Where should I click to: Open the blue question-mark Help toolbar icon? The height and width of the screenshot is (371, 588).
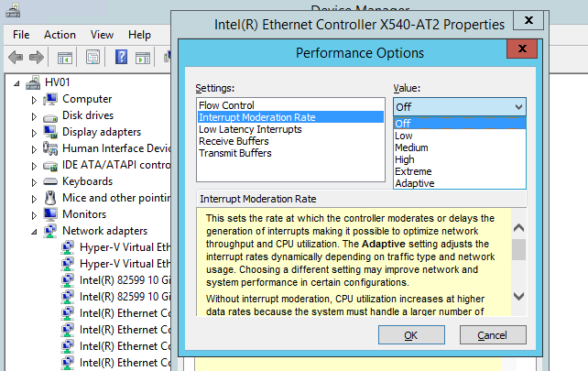point(121,57)
